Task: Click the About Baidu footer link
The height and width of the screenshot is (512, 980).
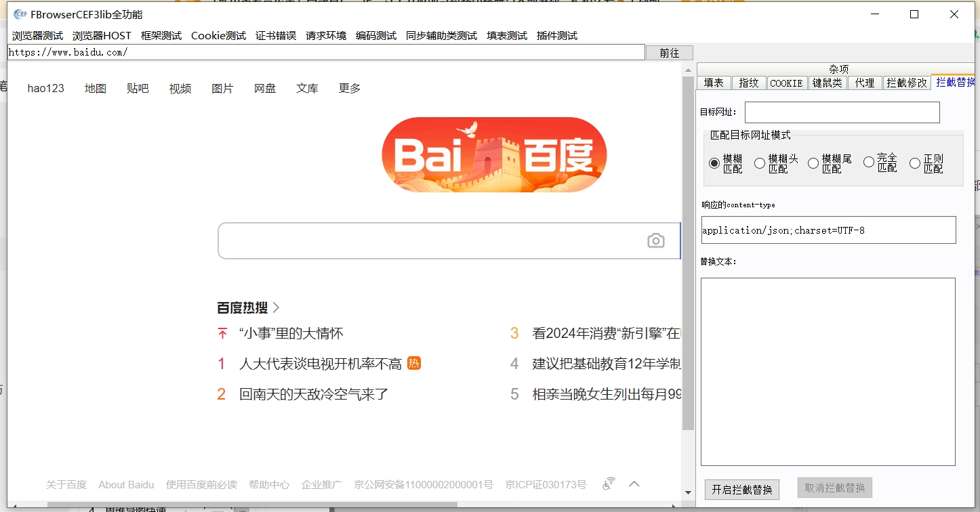Action: pos(126,485)
